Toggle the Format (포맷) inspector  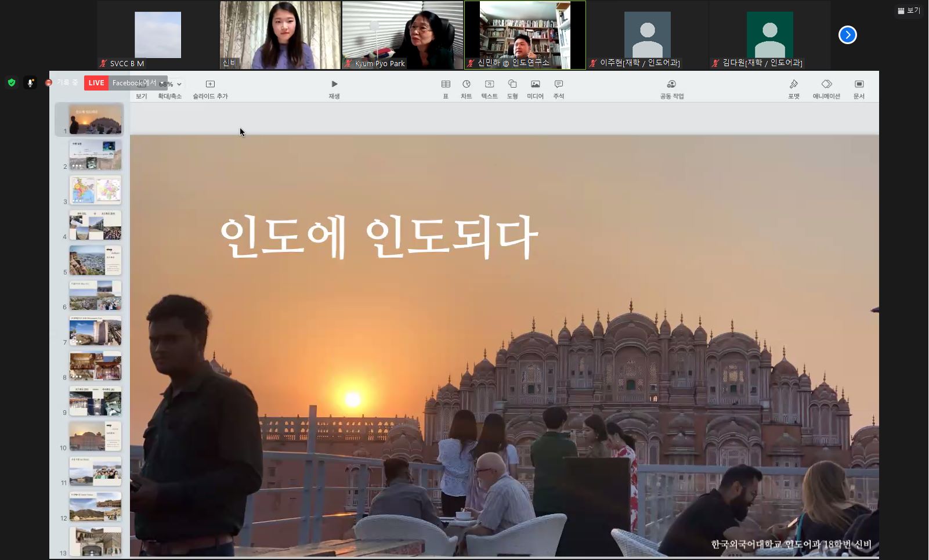(793, 85)
